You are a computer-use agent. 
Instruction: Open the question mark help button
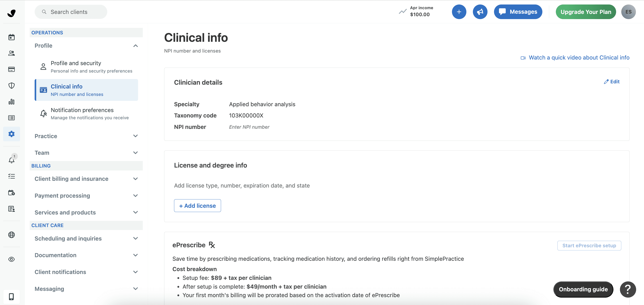click(628, 289)
